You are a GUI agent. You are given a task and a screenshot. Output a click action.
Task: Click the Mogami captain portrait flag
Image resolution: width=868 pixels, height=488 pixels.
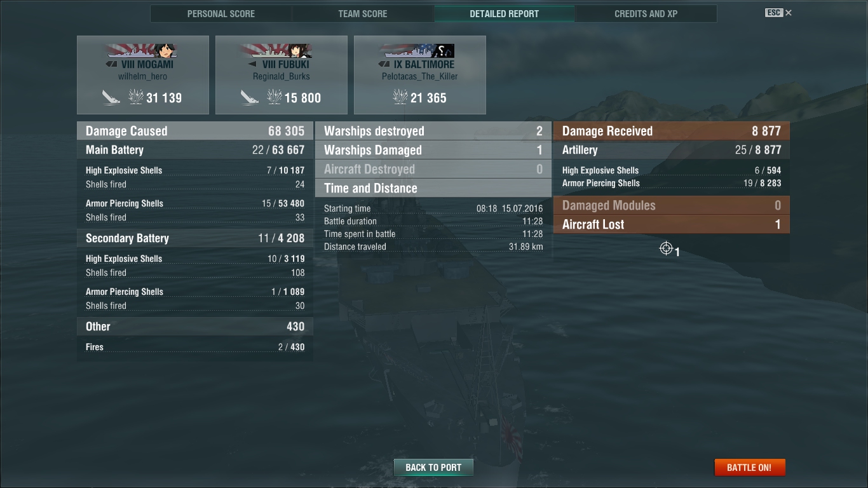[x=142, y=51]
